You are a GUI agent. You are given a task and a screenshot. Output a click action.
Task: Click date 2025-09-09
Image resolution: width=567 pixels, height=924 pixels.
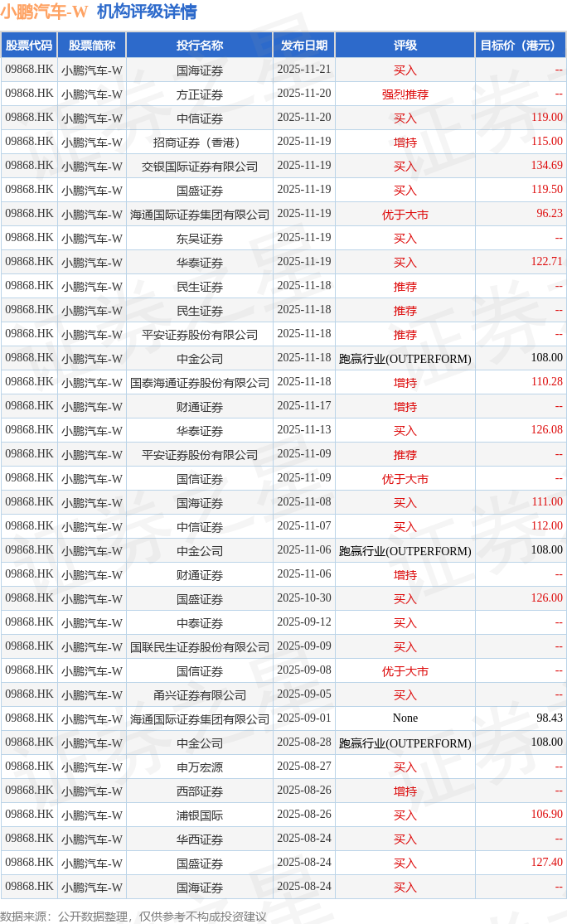[x=304, y=646]
